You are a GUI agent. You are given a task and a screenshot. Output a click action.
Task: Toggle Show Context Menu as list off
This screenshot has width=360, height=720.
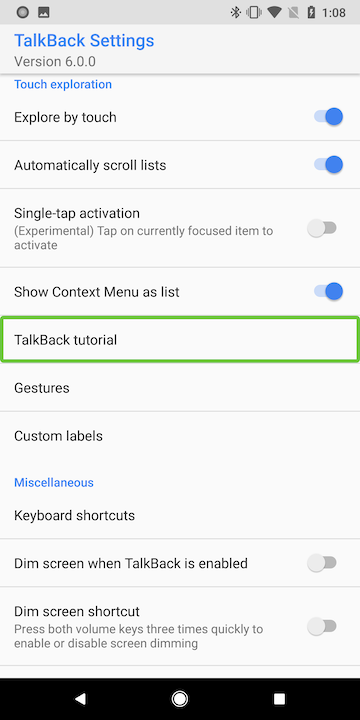[x=328, y=291]
